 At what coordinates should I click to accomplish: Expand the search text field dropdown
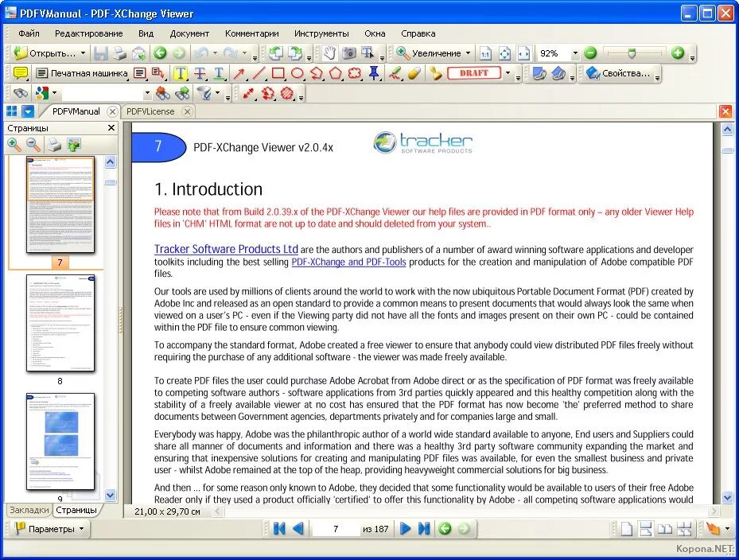click(x=147, y=93)
